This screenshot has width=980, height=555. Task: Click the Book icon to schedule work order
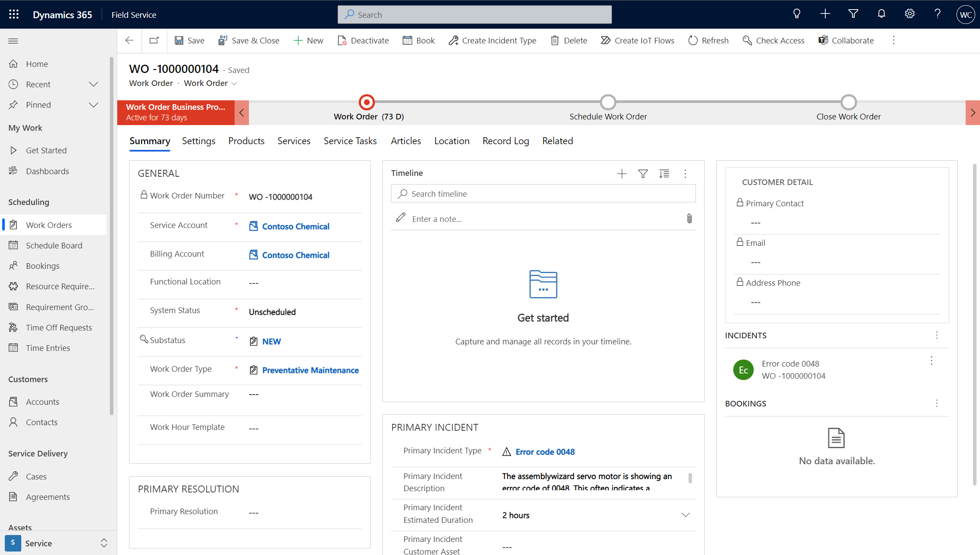coord(418,40)
